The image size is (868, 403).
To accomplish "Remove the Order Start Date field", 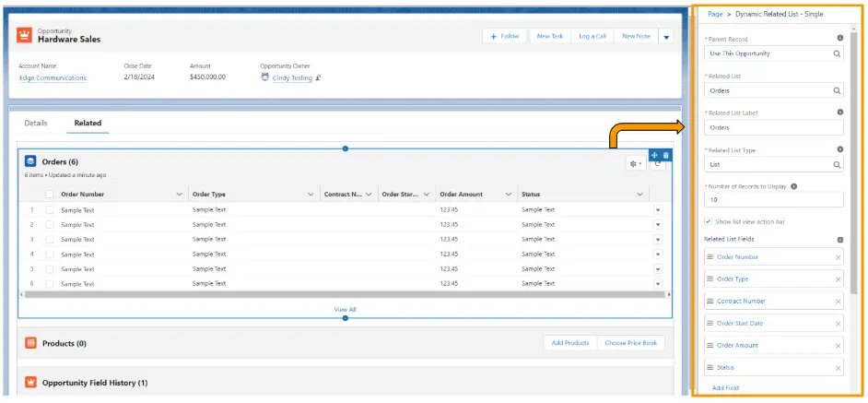I will [x=838, y=324].
